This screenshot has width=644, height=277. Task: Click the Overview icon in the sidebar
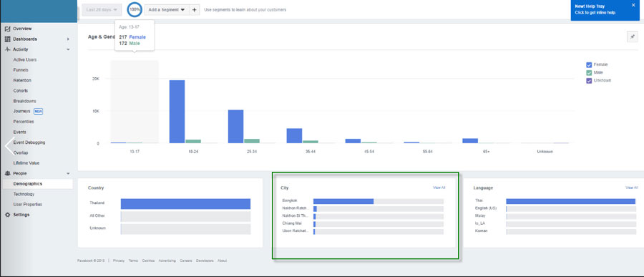coord(7,29)
